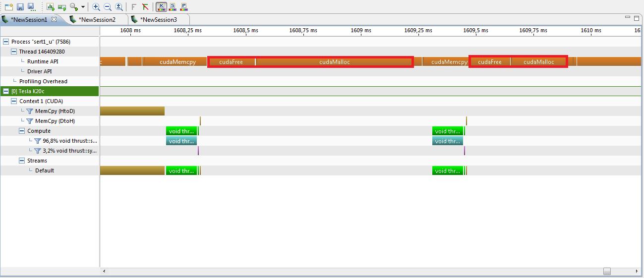The image size is (644, 278).
Task: Switch to the NewSession3 tab
Action: (158, 20)
